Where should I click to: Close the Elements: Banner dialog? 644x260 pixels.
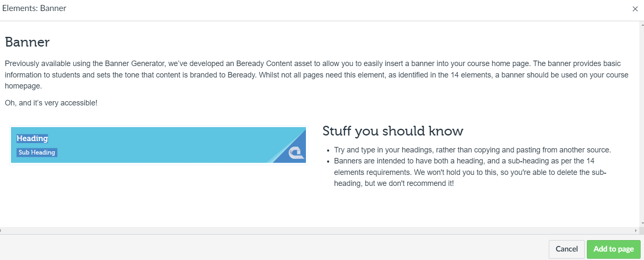[x=635, y=9]
